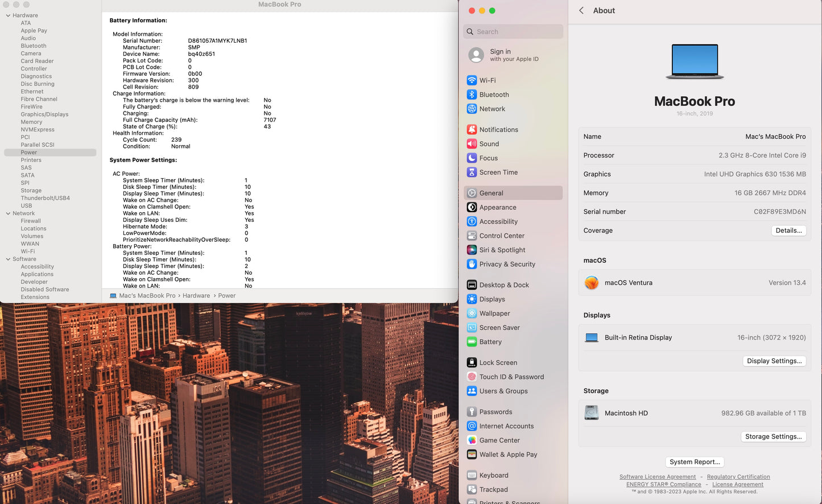Click the Wallet & Apple Pay icon

472,455
